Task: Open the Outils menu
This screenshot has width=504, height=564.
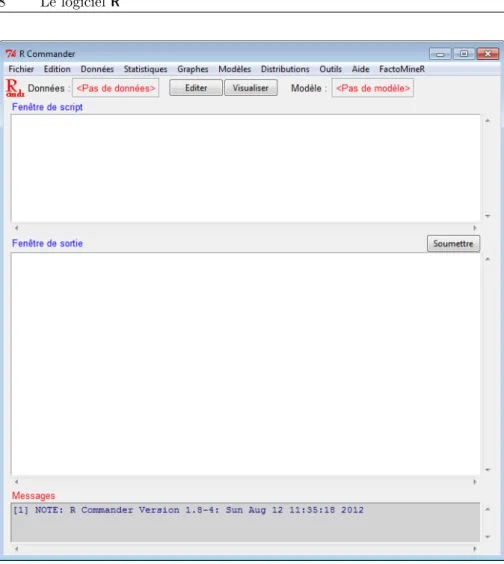Action: (x=331, y=69)
